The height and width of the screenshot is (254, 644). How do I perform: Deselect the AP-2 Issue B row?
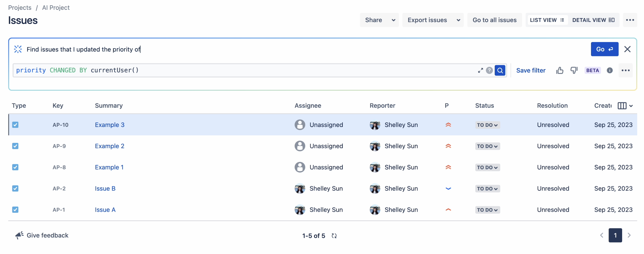tap(15, 188)
